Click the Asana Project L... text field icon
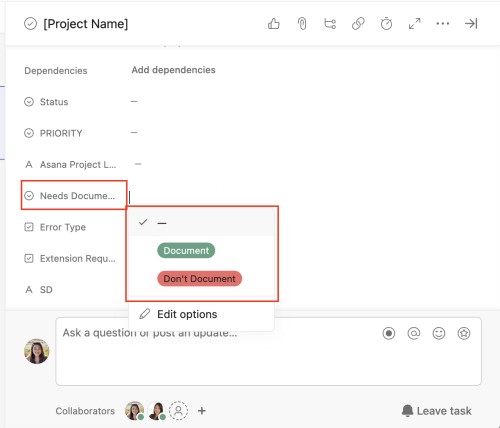500x428 pixels. [29, 164]
